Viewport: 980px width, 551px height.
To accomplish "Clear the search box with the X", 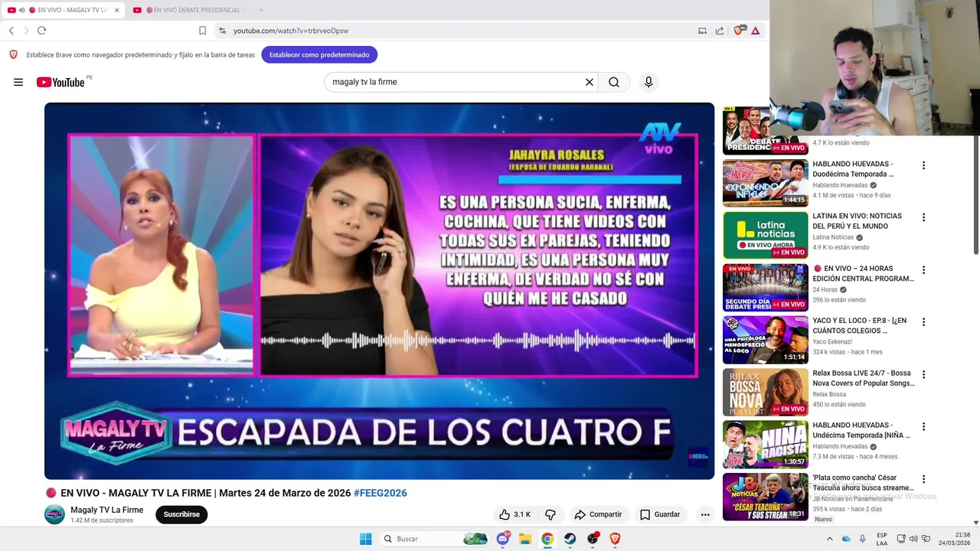I will click(590, 82).
